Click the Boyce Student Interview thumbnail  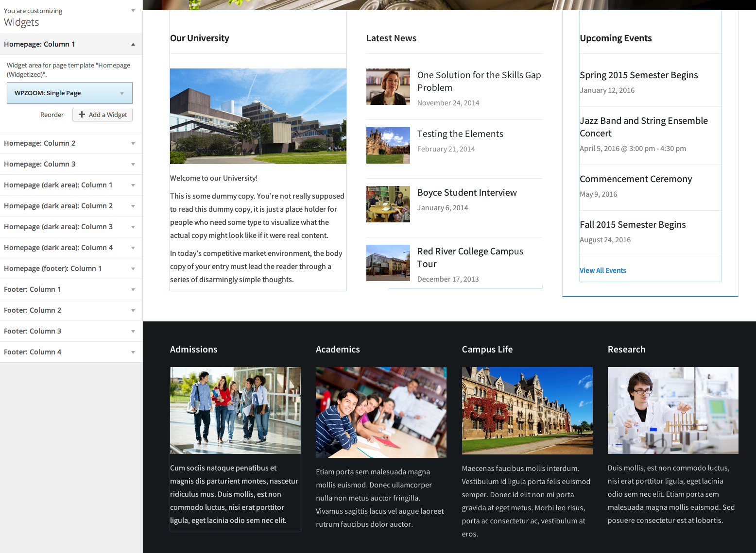click(388, 204)
